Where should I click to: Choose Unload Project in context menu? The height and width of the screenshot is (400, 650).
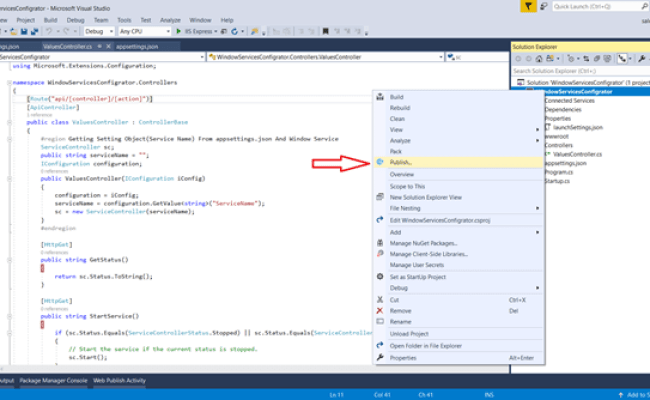pos(458,334)
